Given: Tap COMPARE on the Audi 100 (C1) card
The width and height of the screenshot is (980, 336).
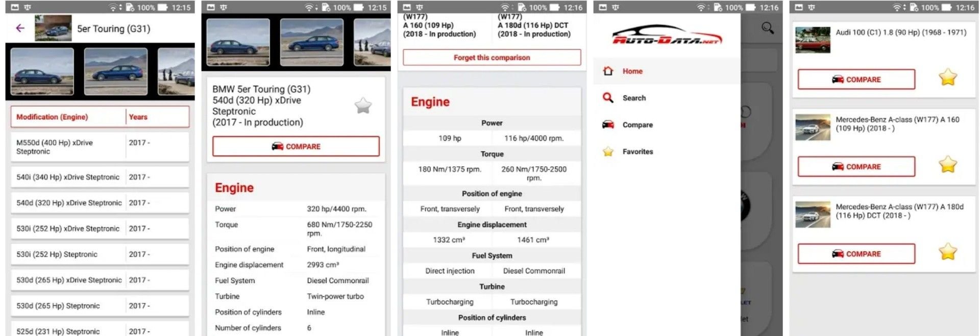Looking at the screenshot, I should coord(856,80).
